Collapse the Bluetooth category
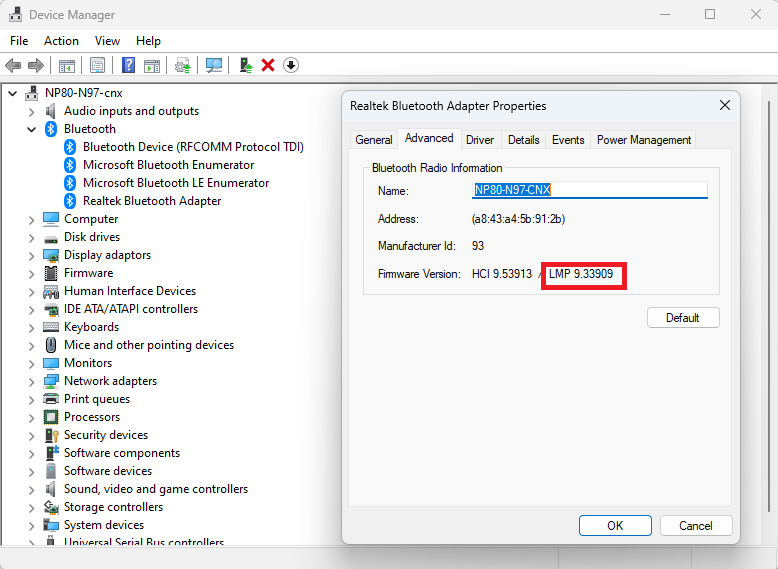778x569 pixels. [x=31, y=129]
